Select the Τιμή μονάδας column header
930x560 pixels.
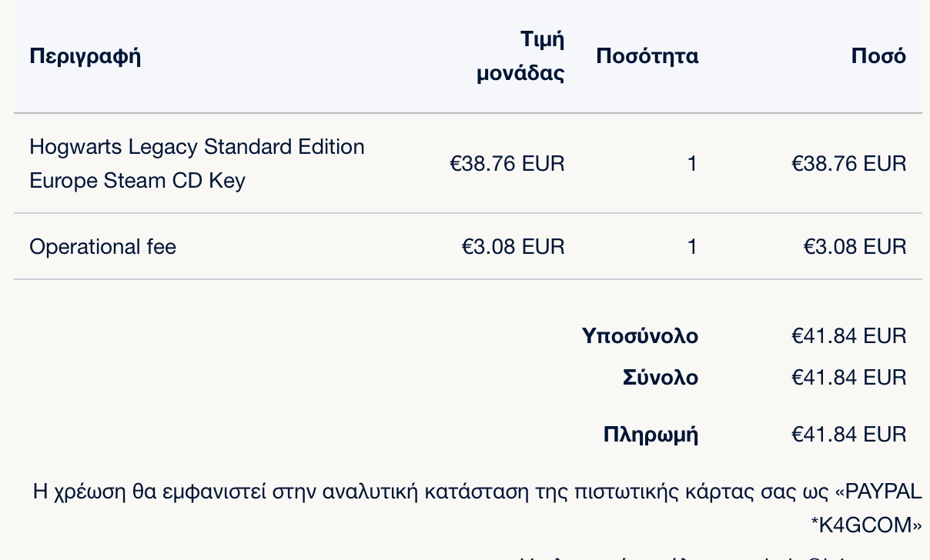pyautogui.click(x=520, y=56)
